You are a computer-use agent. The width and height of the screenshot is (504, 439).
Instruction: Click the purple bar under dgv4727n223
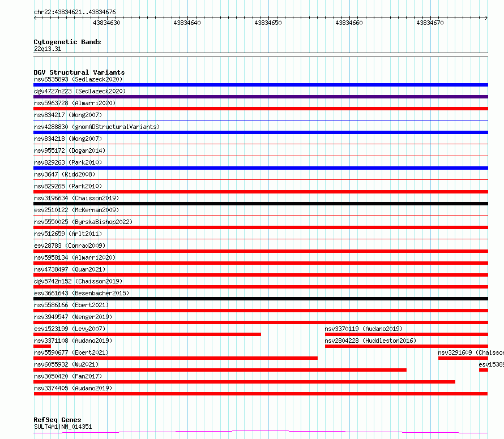tap(260, 97)
